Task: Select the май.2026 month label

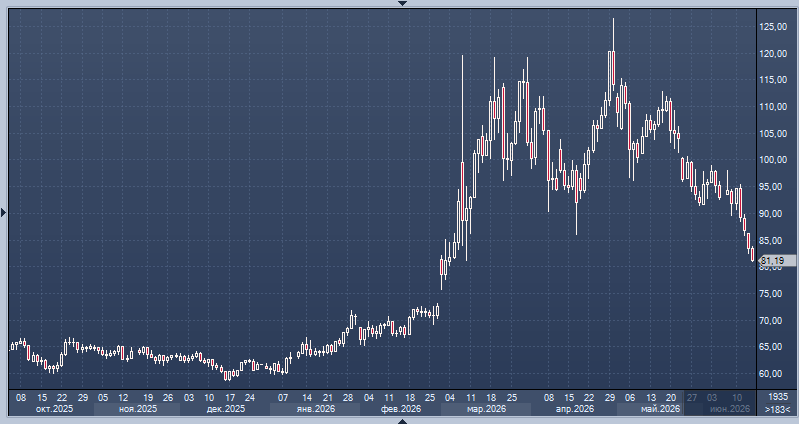Action: point(661,409)
